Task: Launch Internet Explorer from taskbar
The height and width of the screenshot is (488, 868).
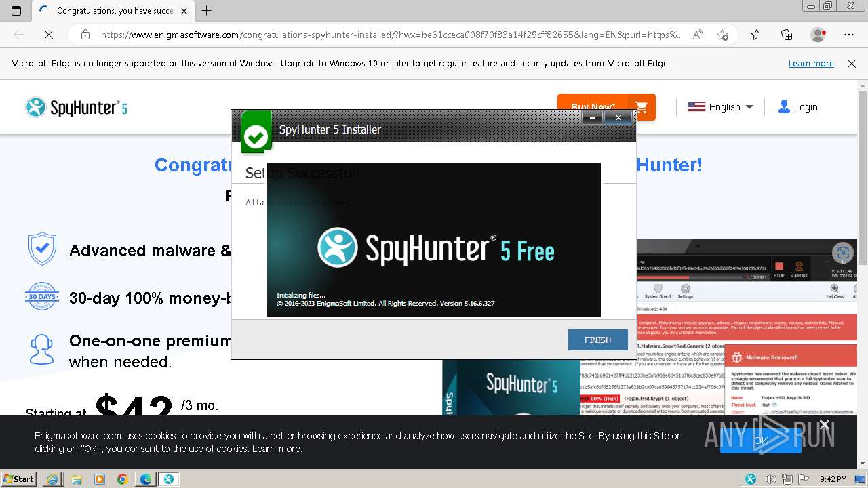Action: 52,479
